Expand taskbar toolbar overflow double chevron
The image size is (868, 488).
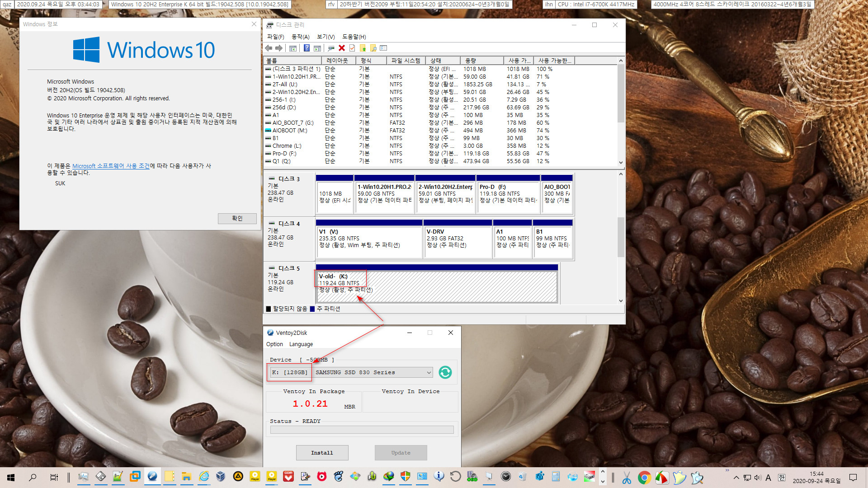[727, 470]
